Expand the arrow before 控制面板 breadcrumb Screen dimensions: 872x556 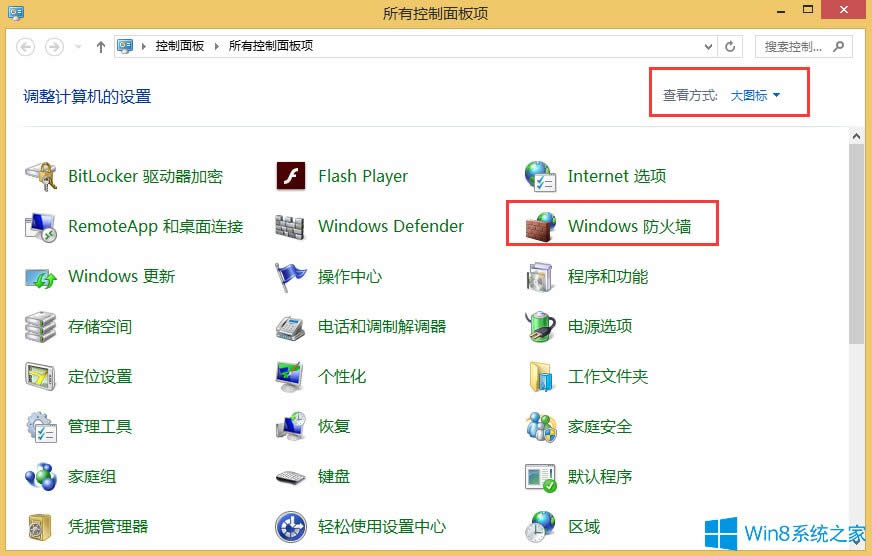143,46
